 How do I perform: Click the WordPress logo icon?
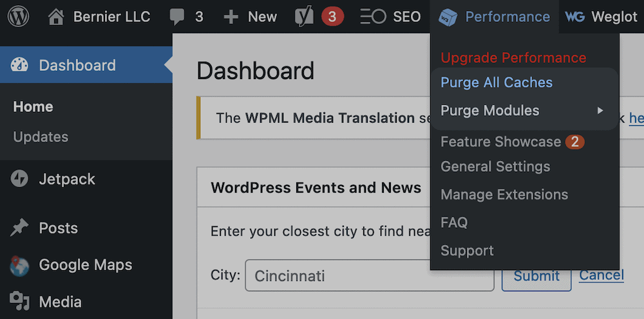click(18, 17)
